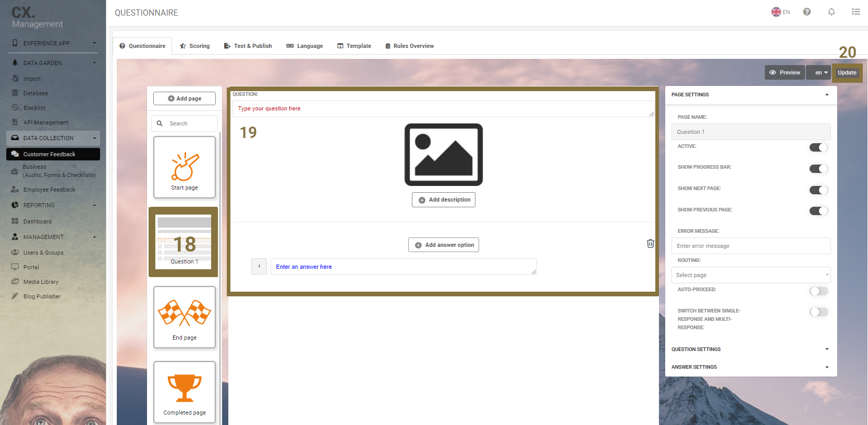Click the image placeholder icon

pos(444,155)
